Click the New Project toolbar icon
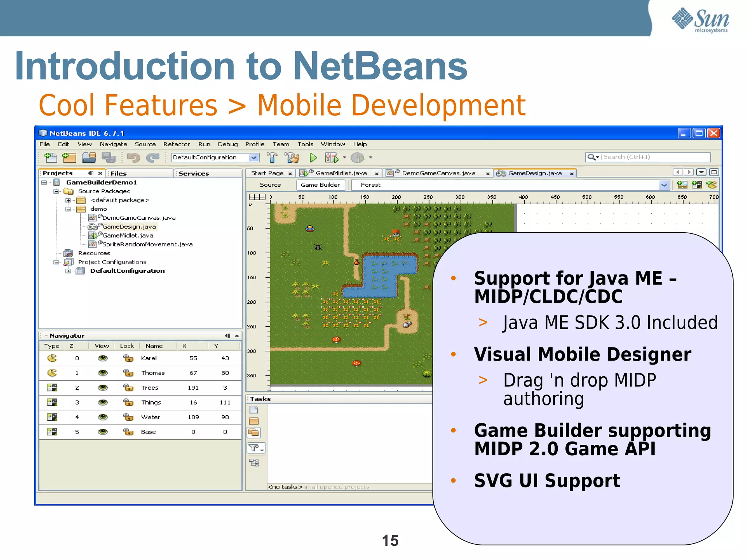 coord(69,157)
